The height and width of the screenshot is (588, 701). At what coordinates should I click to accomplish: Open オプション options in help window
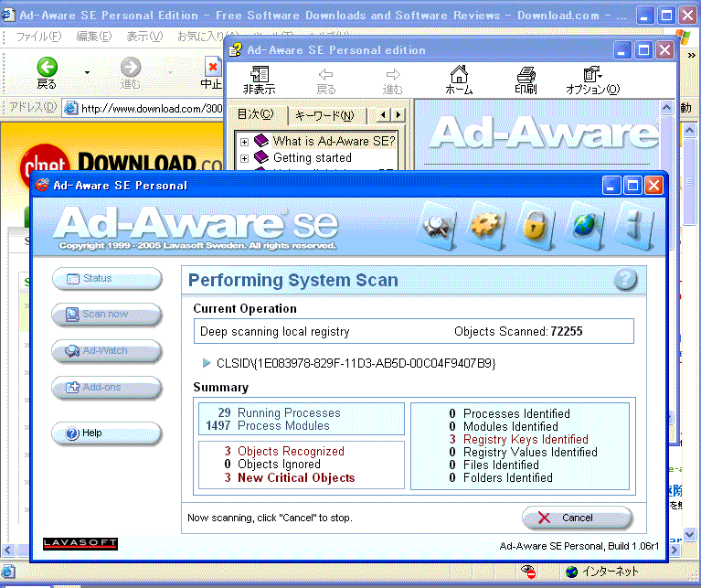[x=593, y=80]
